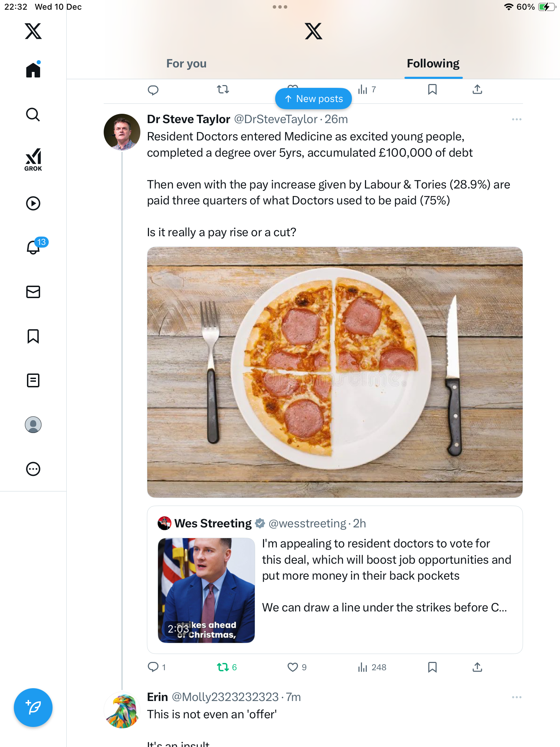Like Dr Steve Taylor's post
Viewport: 560px width, 747px height.
(293, 667)
